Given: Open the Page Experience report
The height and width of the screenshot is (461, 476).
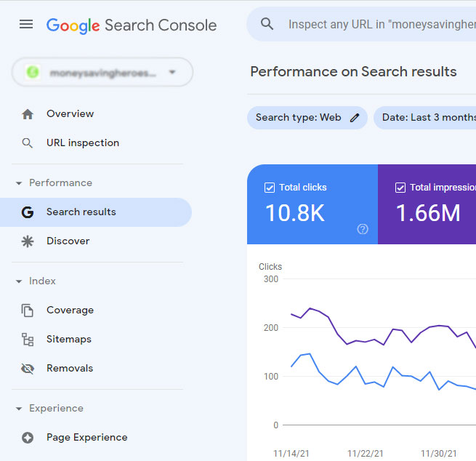Looking at the screenshot, I should click(x=86, y=437).
